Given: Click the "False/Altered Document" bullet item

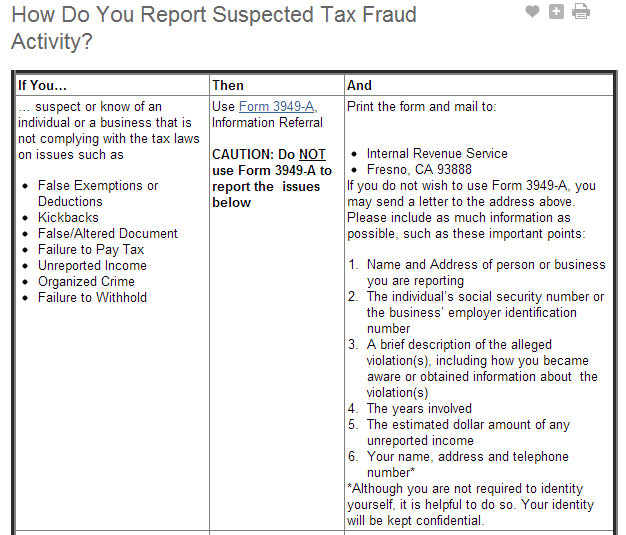Looking at the screenshot, I should pos(108,233).
